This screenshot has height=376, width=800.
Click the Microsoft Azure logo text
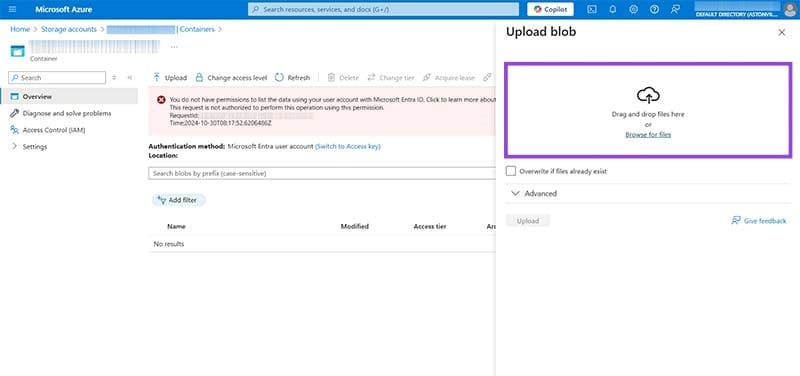(x=64, y=9)
